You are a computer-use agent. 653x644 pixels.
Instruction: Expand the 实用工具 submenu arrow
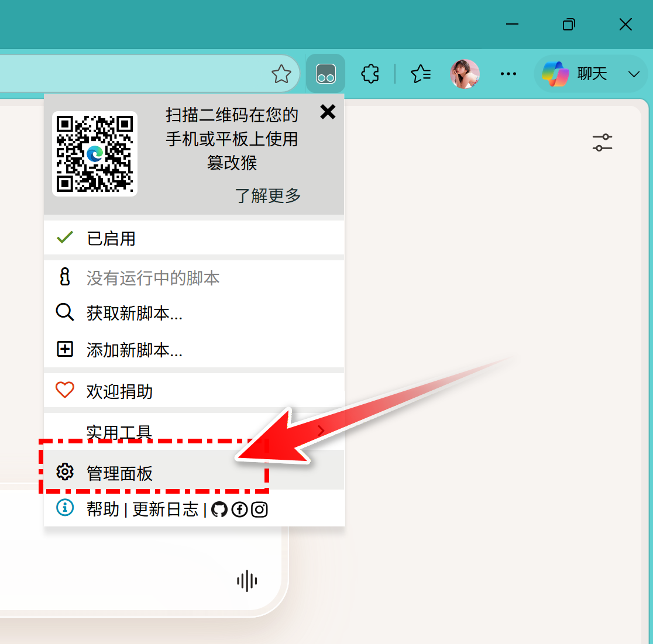coord(321,432)
